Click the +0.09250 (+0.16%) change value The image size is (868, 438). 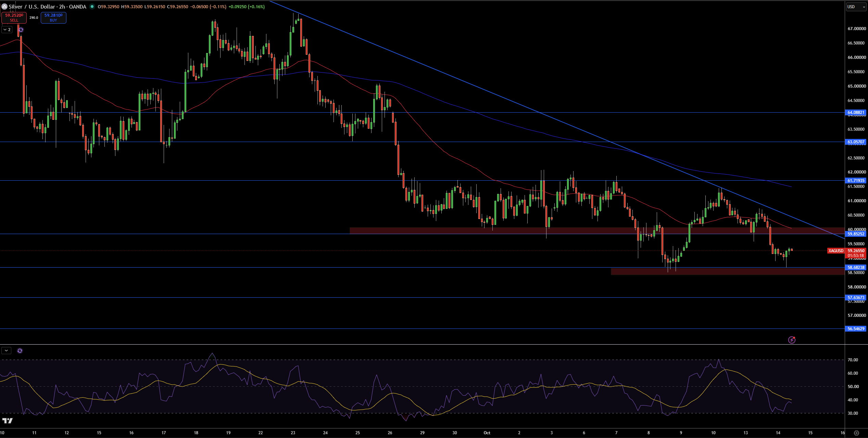[247, 7]
